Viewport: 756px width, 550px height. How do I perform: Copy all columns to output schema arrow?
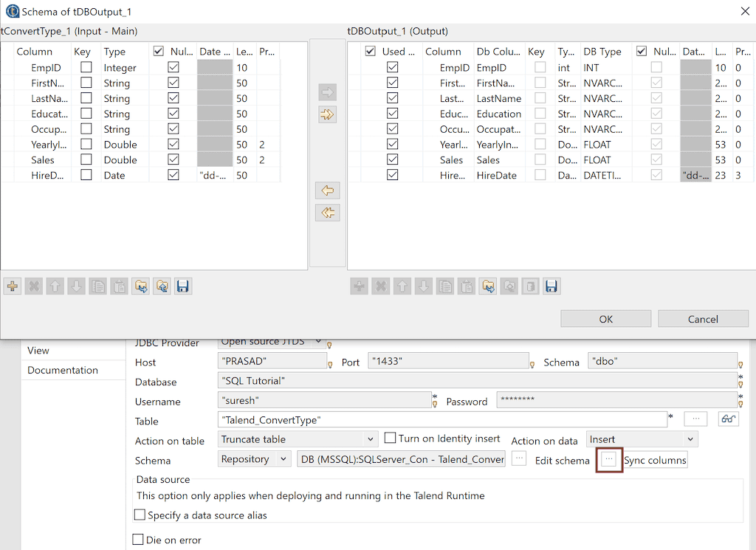[327, 114]
